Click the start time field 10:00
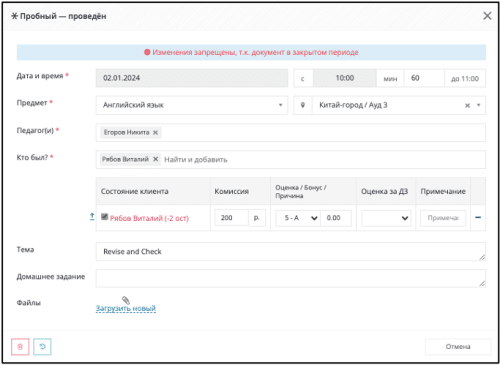 (345, 78)
